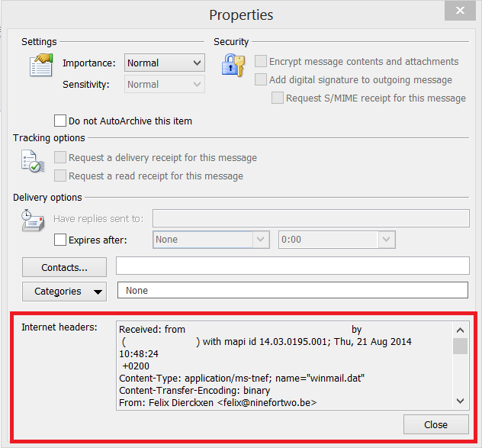Open the Importance dropdown
This screenshot has height=448, width=482.
coord(165,63)
